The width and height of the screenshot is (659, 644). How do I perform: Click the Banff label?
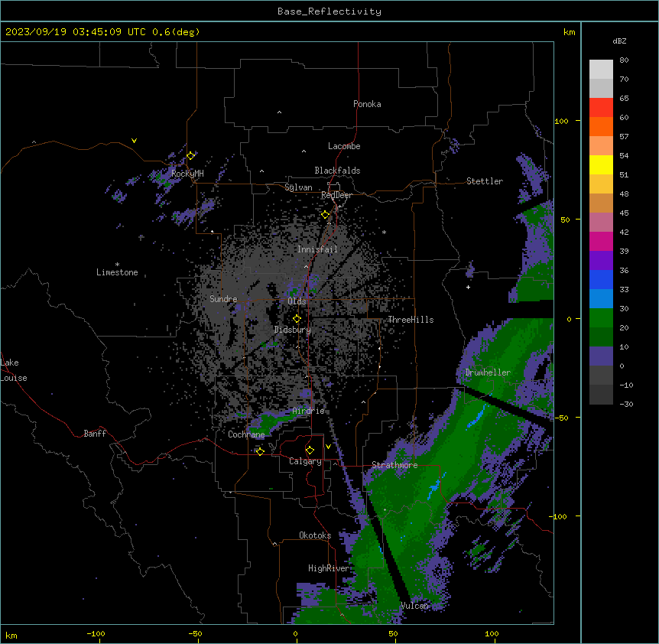[x=95, y=434]
